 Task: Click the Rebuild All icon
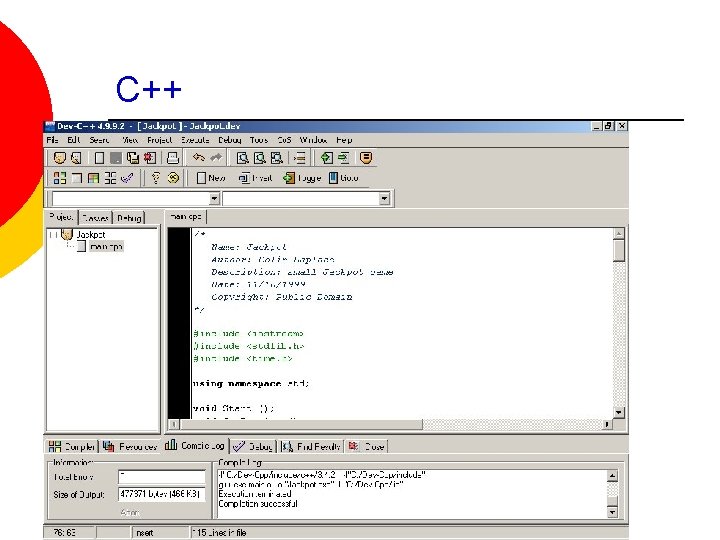(x=110, y=178)
